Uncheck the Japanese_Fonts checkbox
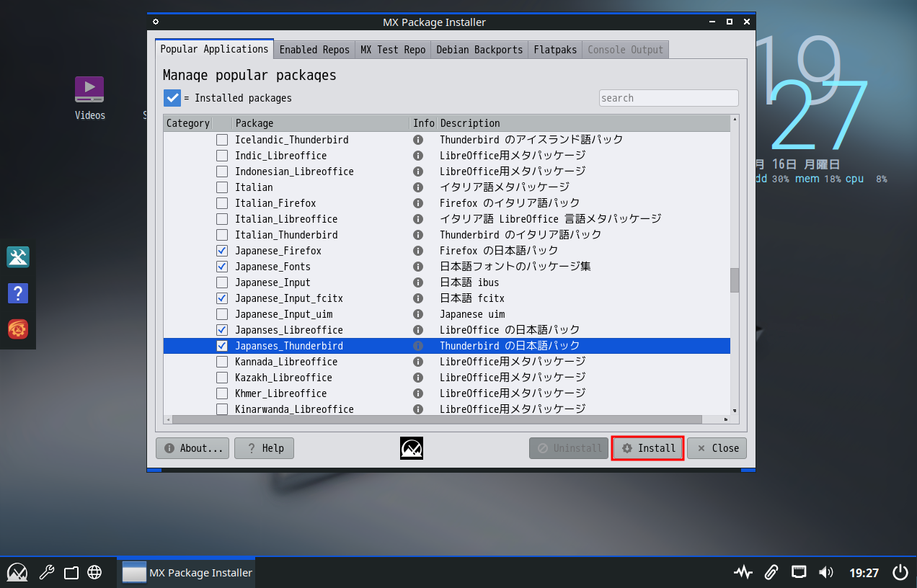The image size is (917, 588). coord(222,267)
